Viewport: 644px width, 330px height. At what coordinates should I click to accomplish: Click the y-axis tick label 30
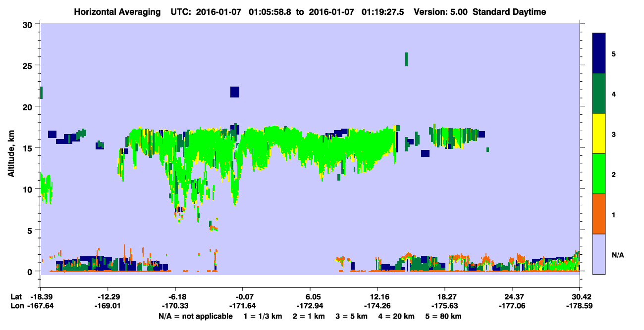[29, 24]
